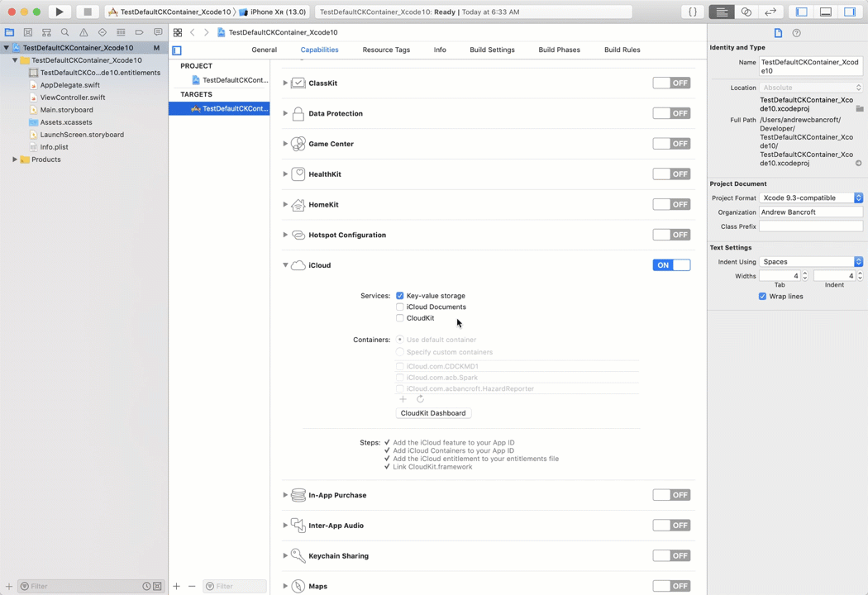Open the Build Settings tab
868x595 pixels.
tap(492, 50)
